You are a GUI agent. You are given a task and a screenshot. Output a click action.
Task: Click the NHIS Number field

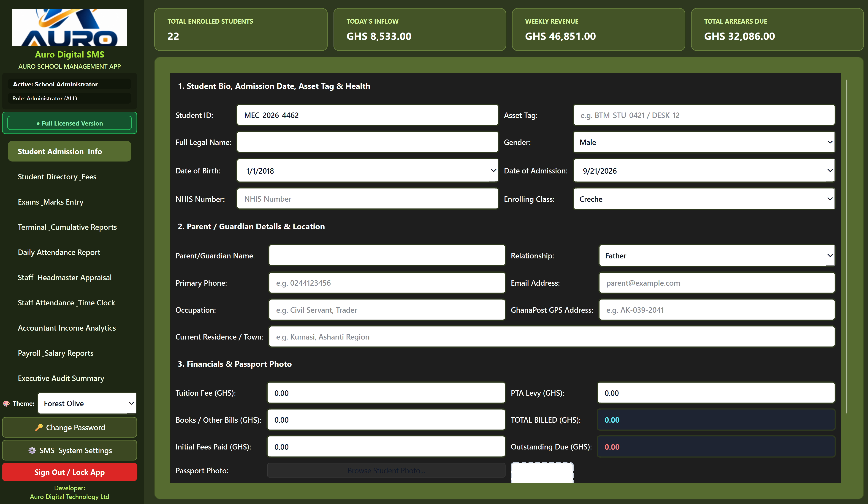[x=368, y=199]
